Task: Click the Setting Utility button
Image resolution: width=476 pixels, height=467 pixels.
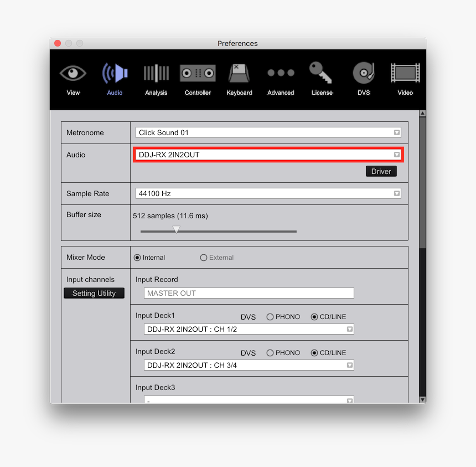Action: [94, 293]
